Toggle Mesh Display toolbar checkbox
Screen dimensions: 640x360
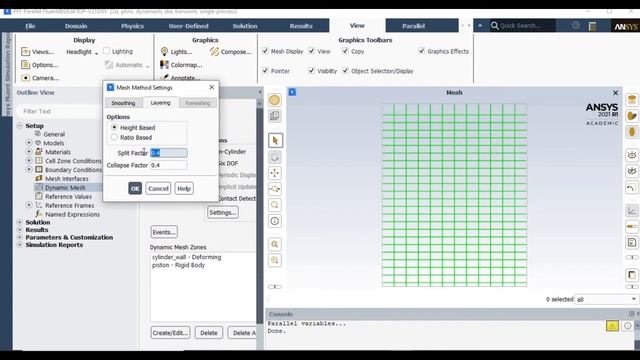[x=265, y=51]
